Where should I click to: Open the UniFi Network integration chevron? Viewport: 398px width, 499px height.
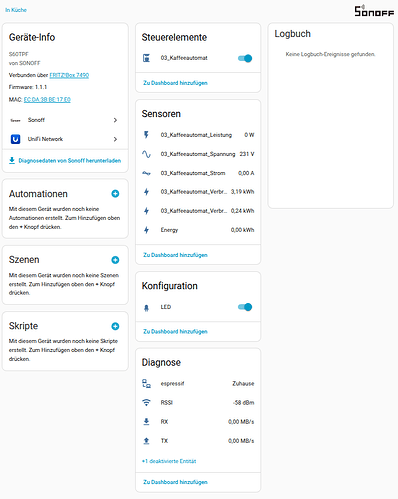115,139
